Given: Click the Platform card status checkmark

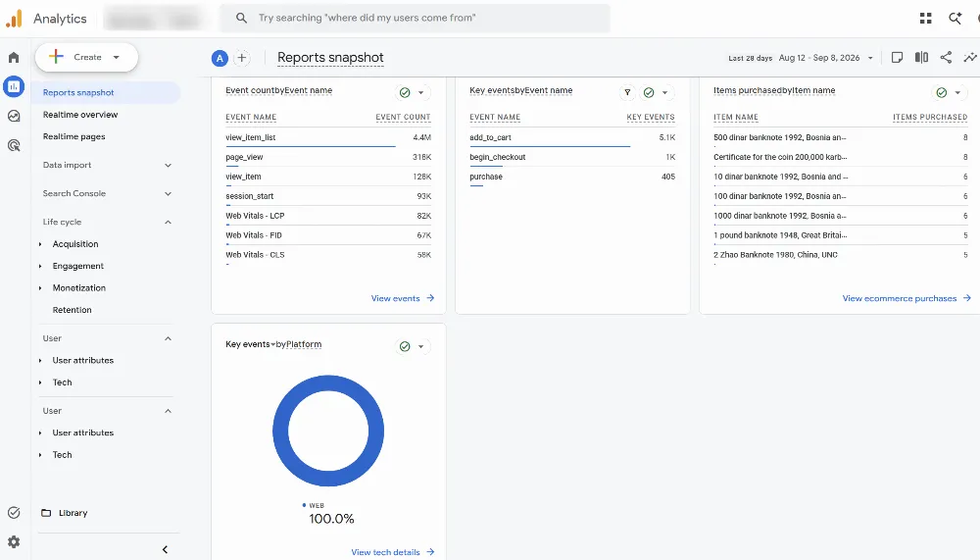Looking at the screenshot, I should [x=405, y=346].
